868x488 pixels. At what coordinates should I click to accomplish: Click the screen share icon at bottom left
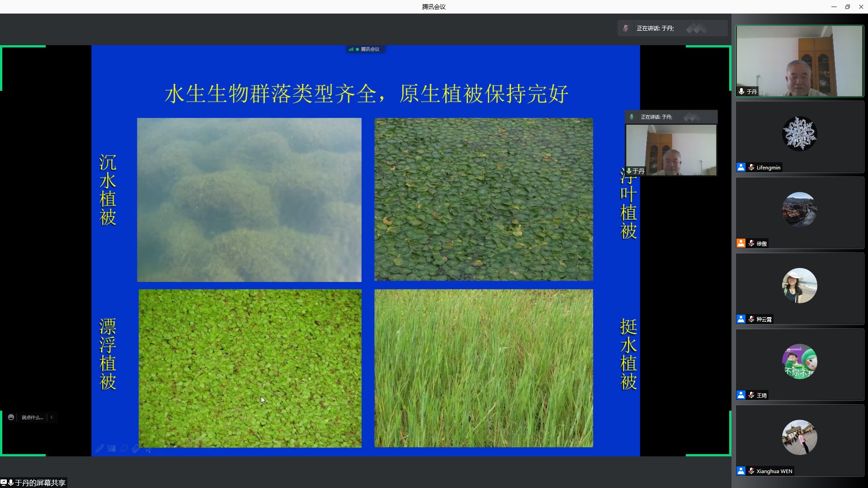pos(4,483)
